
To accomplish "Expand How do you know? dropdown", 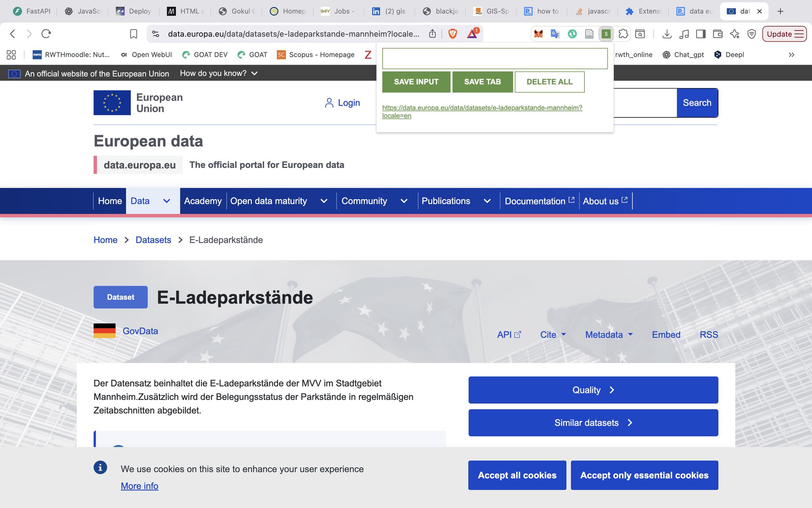I will pos(218,73).
